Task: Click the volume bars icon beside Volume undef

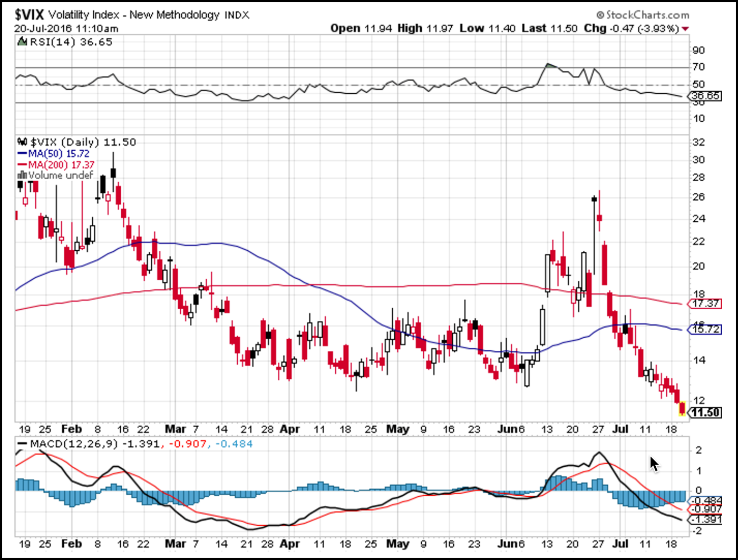Action: pos(23,175)
